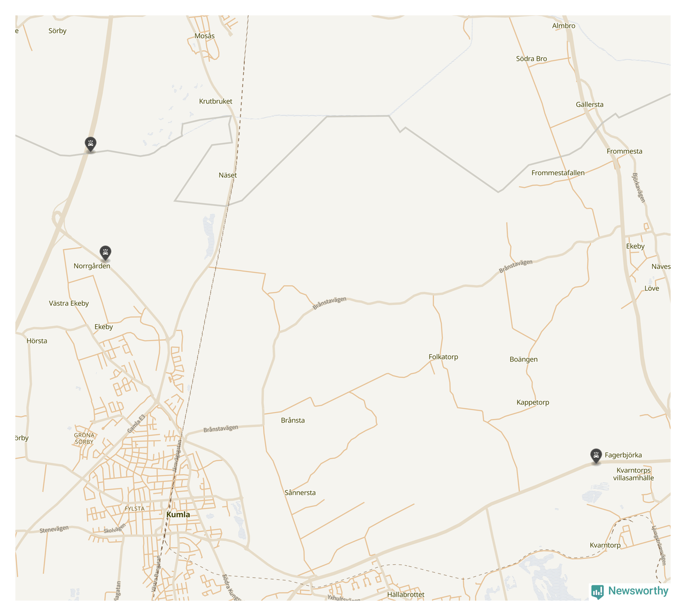The image size is (686, 616).
Task: Select the Näset label
Action: pos(228,175)
